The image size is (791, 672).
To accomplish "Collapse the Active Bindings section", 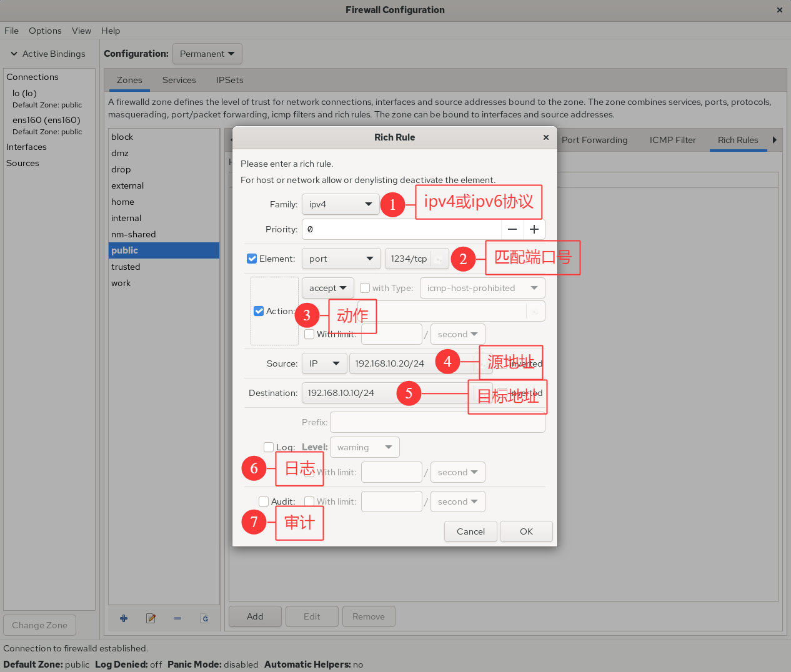I will point(14,54).
